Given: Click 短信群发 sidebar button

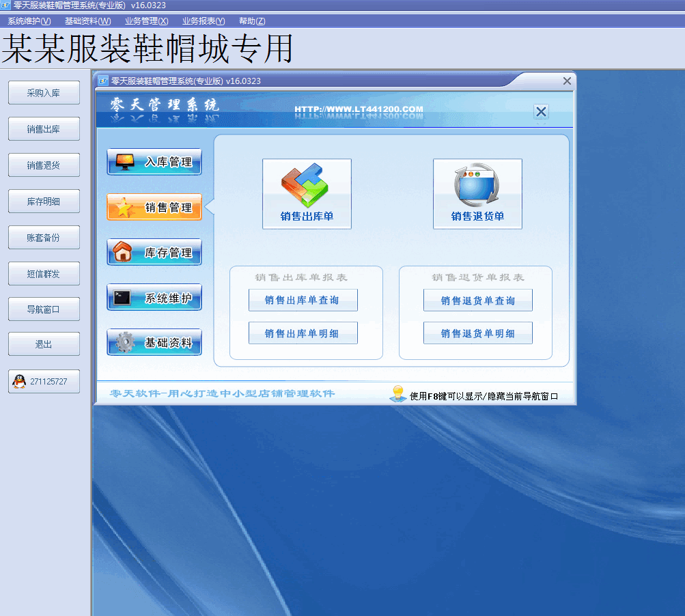Looking at the screenshot, I should pos(44,274).
